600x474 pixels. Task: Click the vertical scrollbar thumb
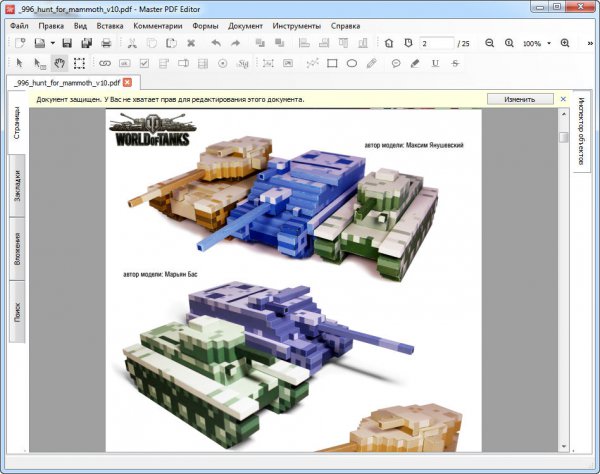(564, 137)
